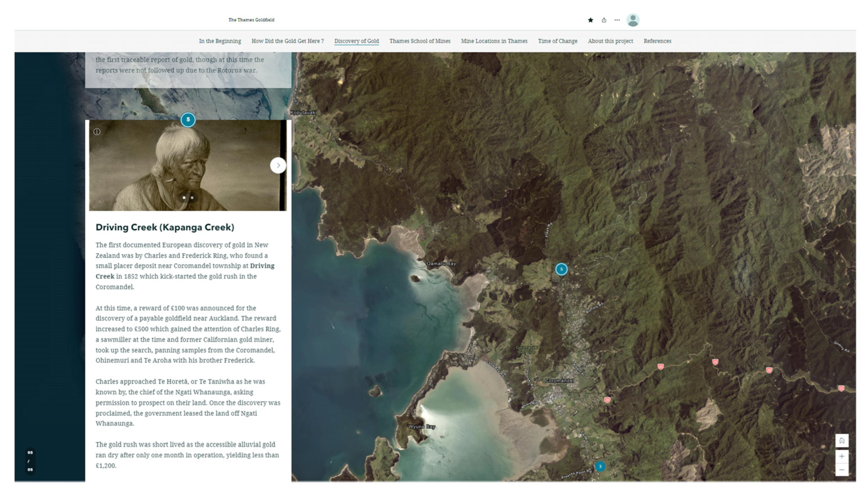Select the first carousel dot indicator

[x=184, y=197]
